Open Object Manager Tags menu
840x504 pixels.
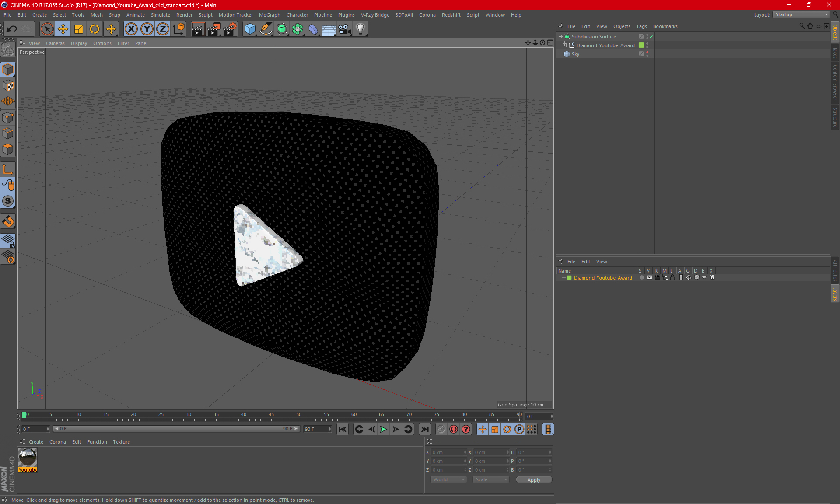641,26
